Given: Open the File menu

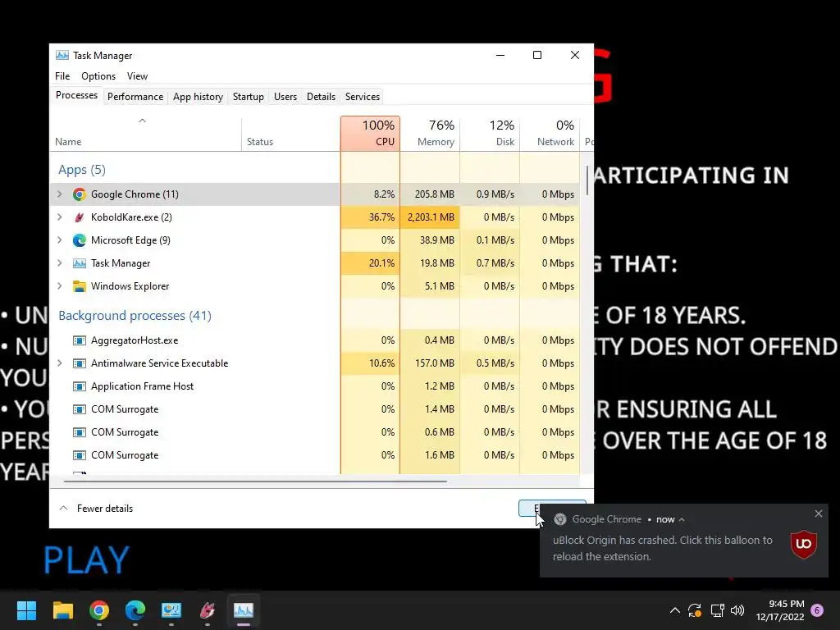Looking at the screenshot, I should click(62, 76).
